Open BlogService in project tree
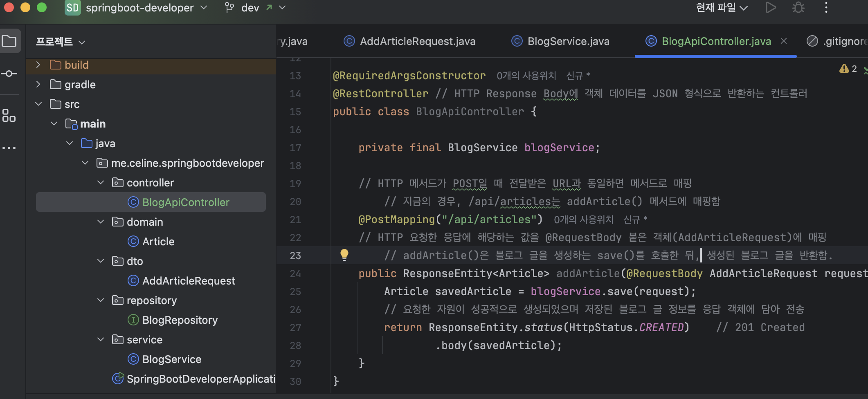The height and width of the screenshot is (399, 868). [x=151, y=359]
